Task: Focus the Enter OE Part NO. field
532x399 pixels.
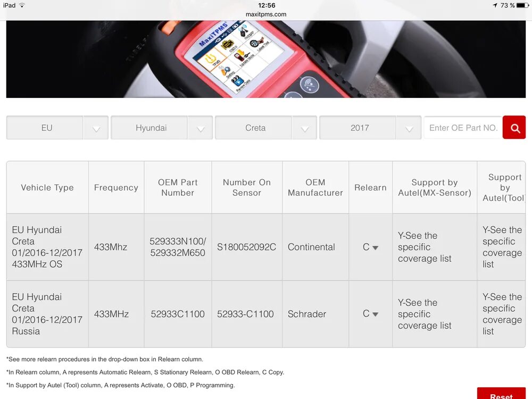Action: pyautogui.click(x=463, y=128)
